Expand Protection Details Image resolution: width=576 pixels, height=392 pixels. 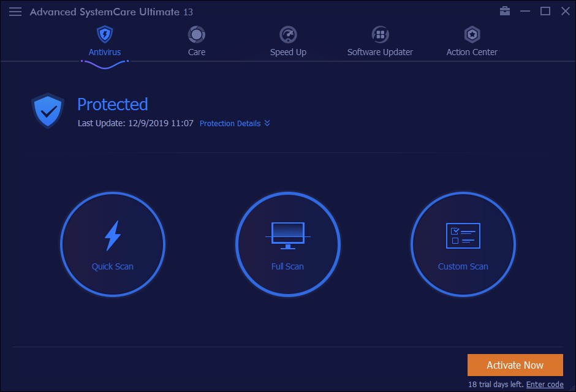point(230,123)
